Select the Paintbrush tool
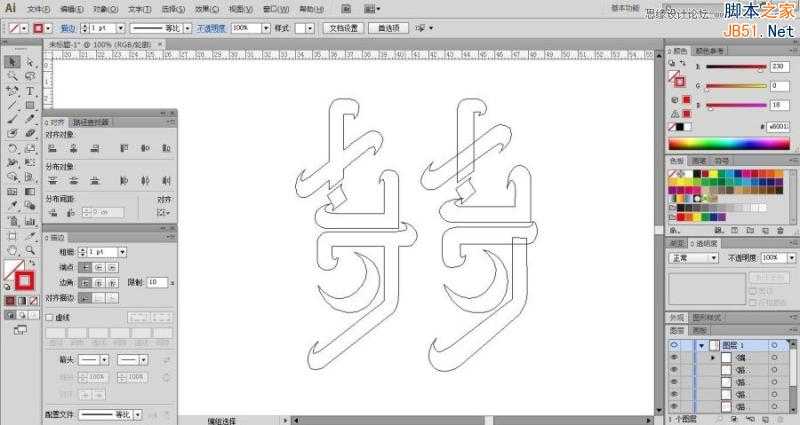The image size is (800, 425). point(12,119)
